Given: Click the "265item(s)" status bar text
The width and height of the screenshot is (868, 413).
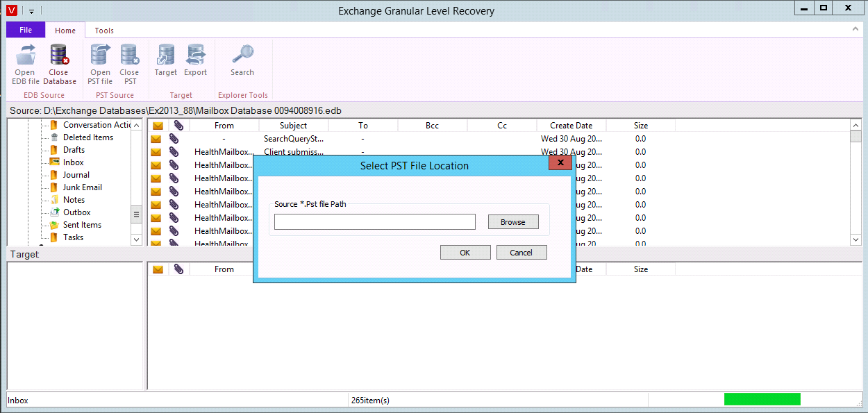Looking at the screenshot, I should pyautogui.click(x=370, y=401).
